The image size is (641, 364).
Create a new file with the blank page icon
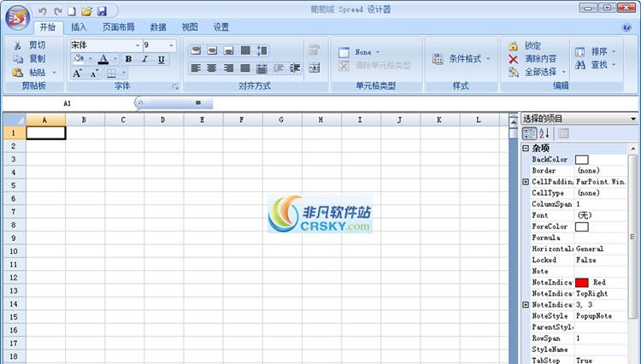[x=72, y=11]
